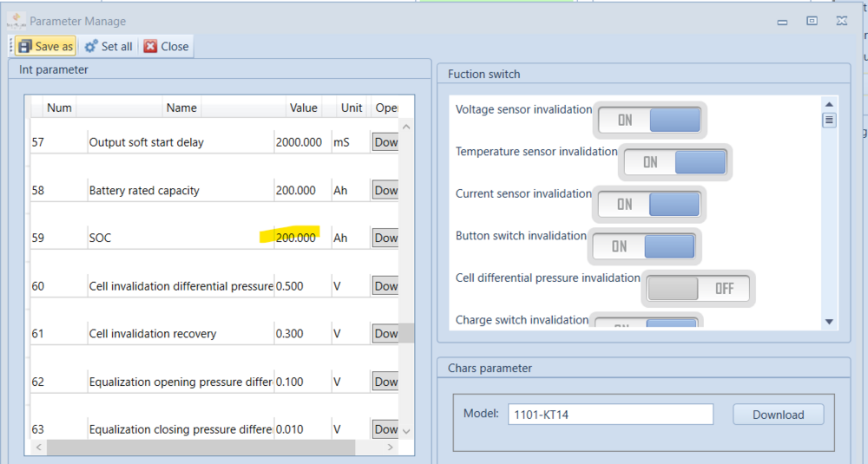The image size is (868, 464).
Task: Click the toolbar grip handle left of Save as
Action: 11,47
